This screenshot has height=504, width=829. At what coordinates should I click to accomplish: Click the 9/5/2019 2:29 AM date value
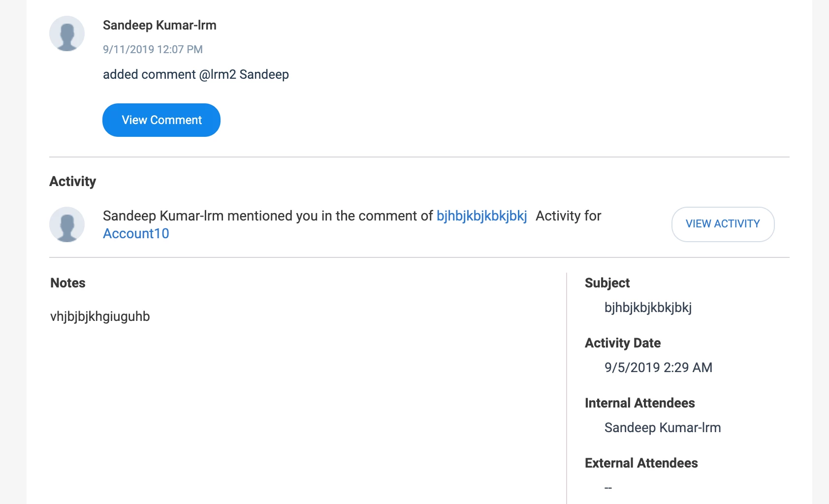[658, 368]
